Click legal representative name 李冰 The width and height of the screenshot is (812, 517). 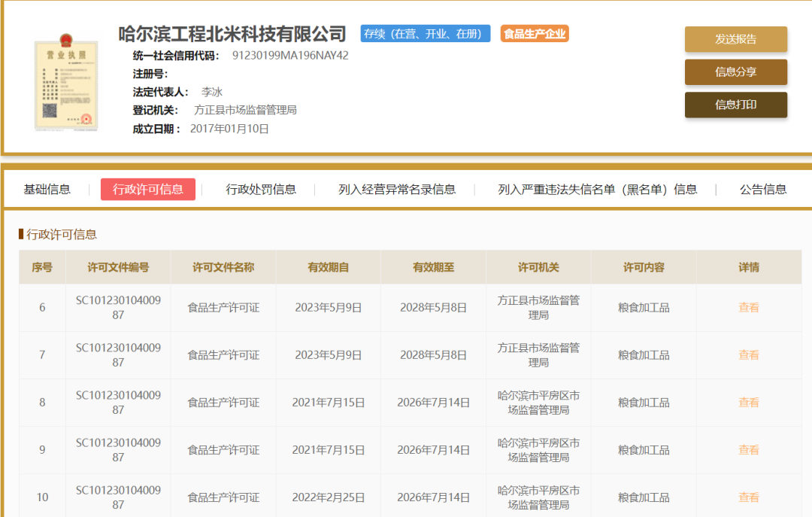[212, 92]
